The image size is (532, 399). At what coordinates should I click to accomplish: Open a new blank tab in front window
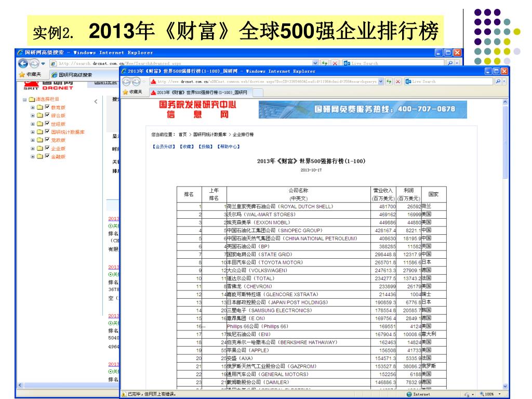pos(258,92)
